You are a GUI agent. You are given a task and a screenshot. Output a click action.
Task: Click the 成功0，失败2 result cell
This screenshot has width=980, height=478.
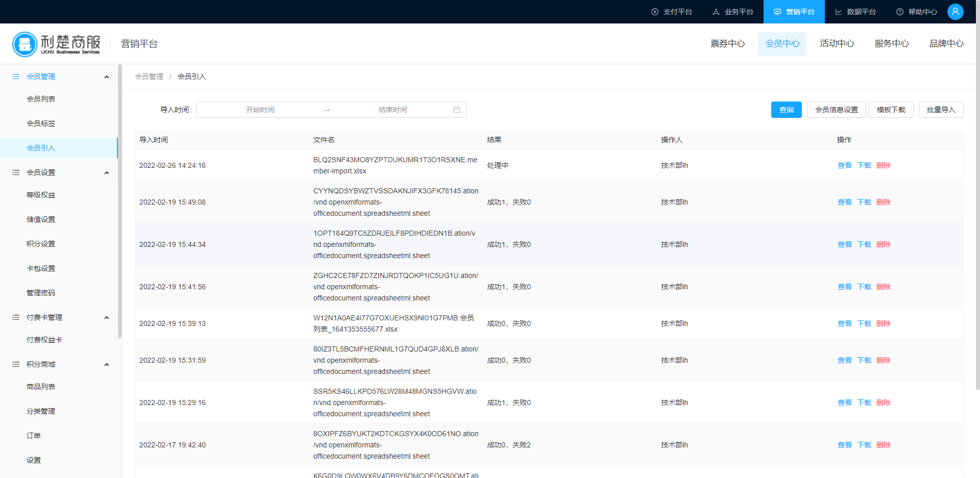pyautogui.click(x=509, y=445)
